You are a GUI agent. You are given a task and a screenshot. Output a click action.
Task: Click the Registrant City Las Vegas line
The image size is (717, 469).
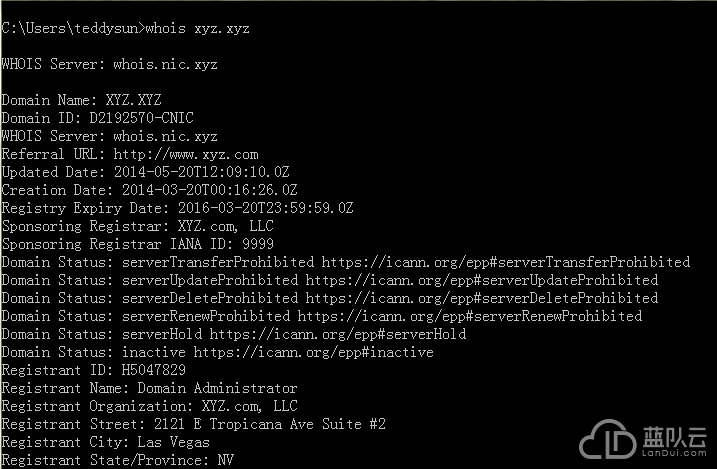tap(106, 442)
